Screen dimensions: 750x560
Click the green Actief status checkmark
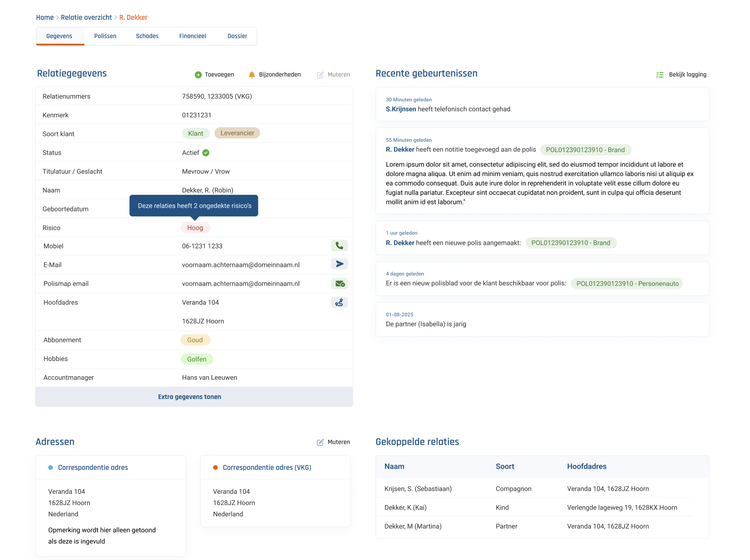point(206,153)
